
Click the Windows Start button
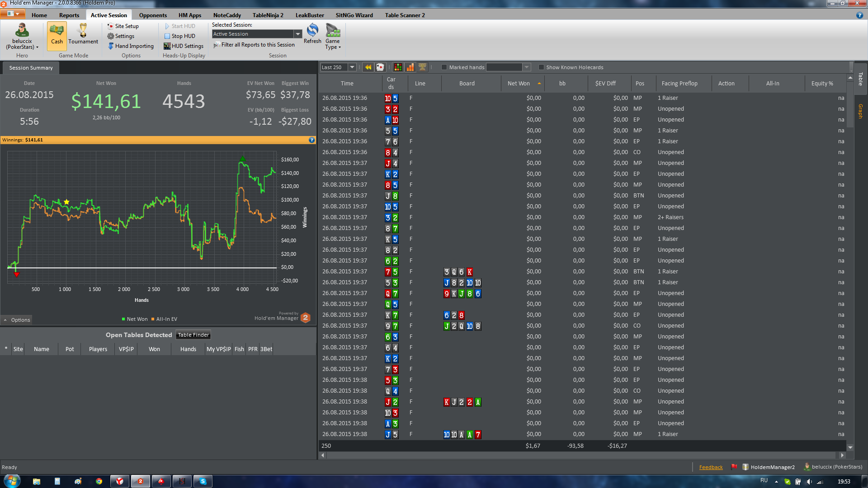click(12, 481)
